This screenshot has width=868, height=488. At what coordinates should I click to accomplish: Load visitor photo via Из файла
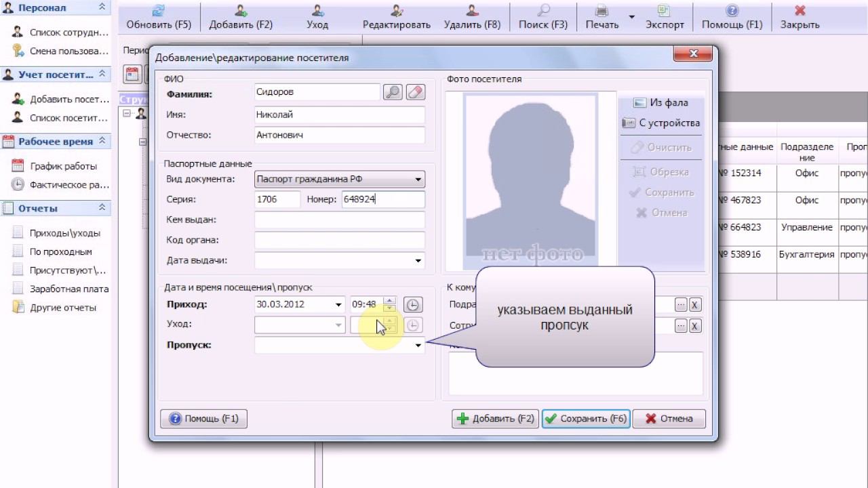661,103
